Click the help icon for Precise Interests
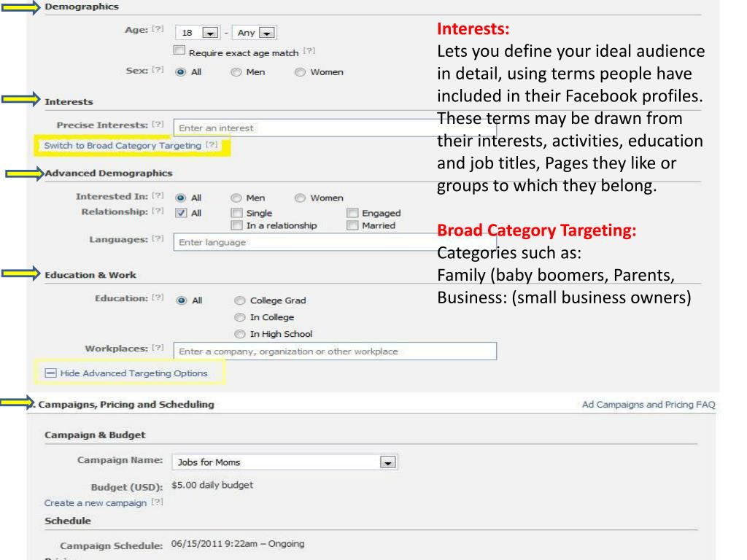747x560 pixels. (158, 124)
